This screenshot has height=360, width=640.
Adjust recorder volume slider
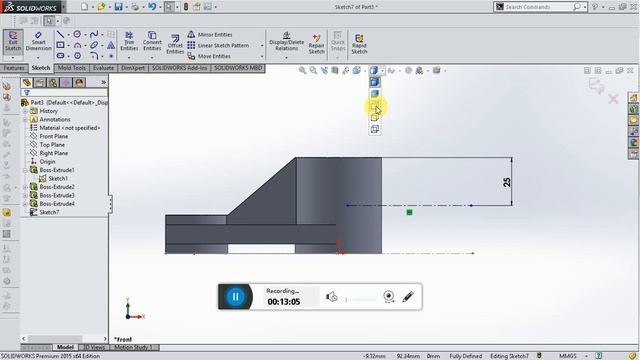(361, 299)
